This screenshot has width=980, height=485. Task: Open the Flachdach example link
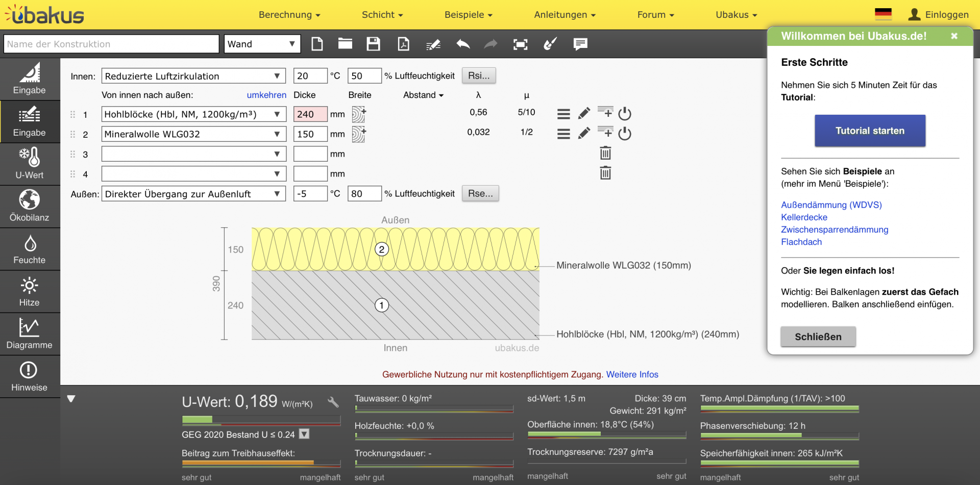coord(801,242)
